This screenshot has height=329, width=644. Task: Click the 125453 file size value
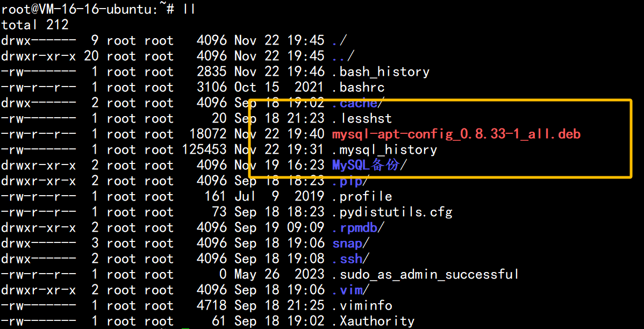(204, 150)
